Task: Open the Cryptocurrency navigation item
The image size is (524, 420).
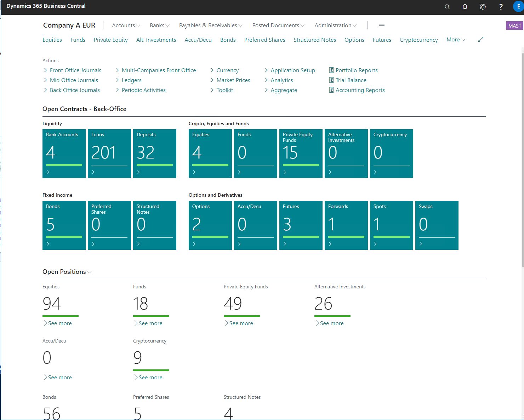Action: coord(419,40)
